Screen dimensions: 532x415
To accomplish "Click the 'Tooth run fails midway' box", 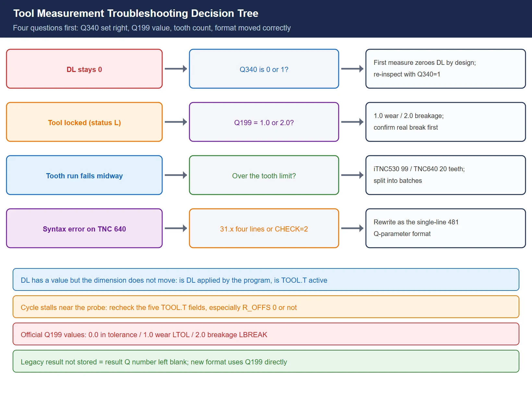I will coord(84,175).
